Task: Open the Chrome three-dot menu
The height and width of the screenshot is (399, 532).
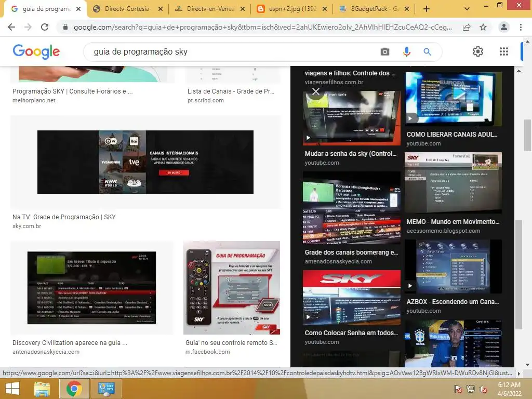Action: pos(521,27)
